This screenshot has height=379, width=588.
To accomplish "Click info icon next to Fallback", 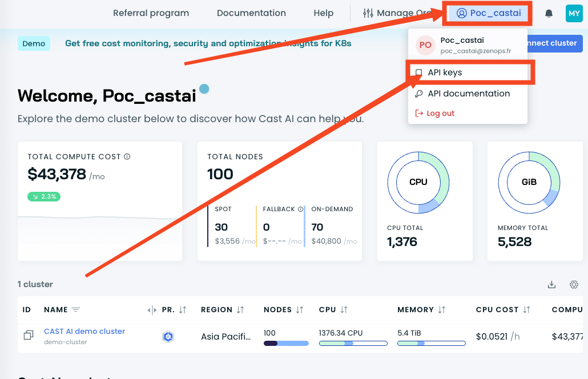I will [x=300, y=209].
